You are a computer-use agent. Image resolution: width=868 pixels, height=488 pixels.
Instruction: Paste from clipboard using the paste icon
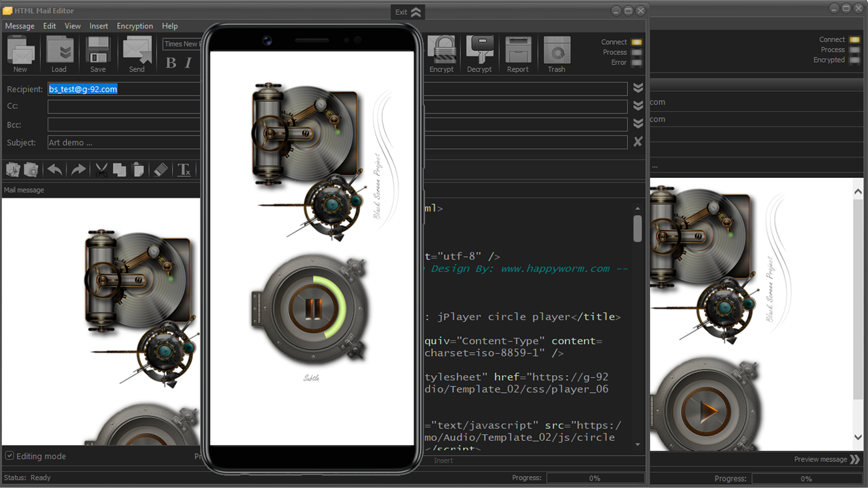(x=138, y=169)
